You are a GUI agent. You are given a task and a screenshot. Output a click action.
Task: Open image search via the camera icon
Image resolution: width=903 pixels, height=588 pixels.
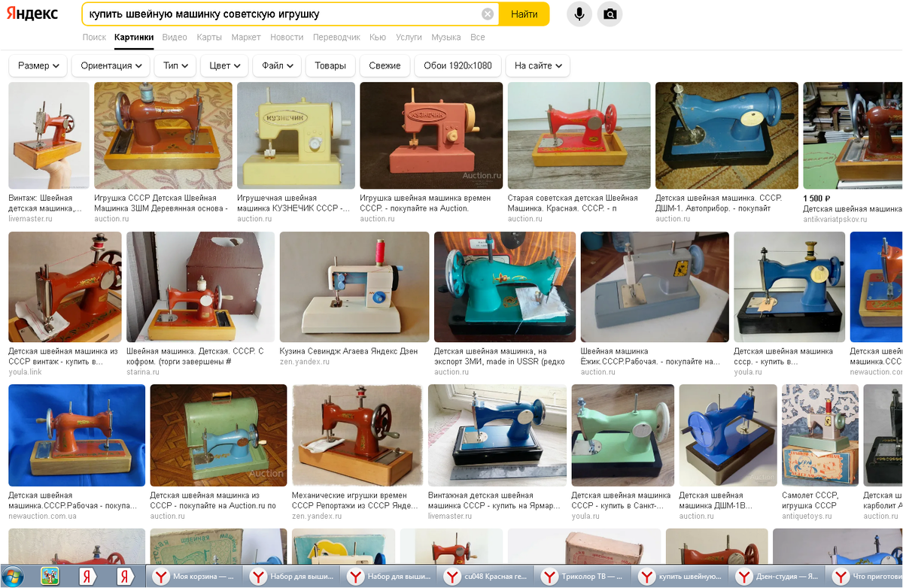tap(610, 14)
